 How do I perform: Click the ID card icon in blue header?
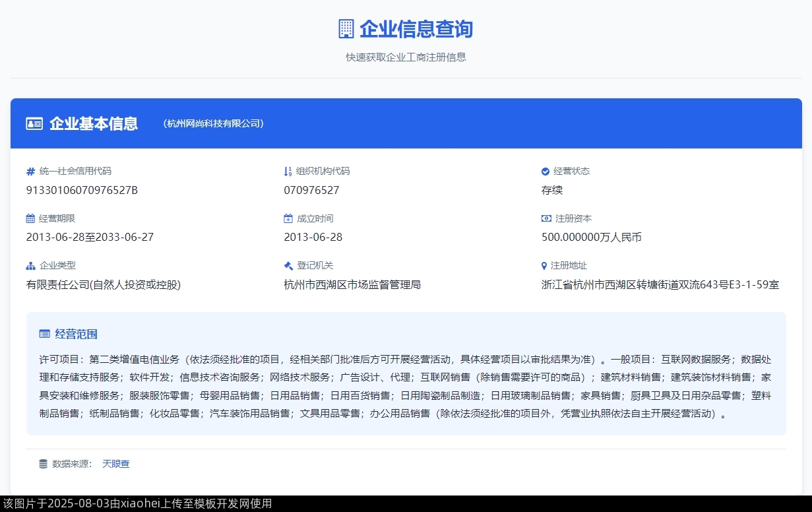pyautogui.click(x=34, y=123)
